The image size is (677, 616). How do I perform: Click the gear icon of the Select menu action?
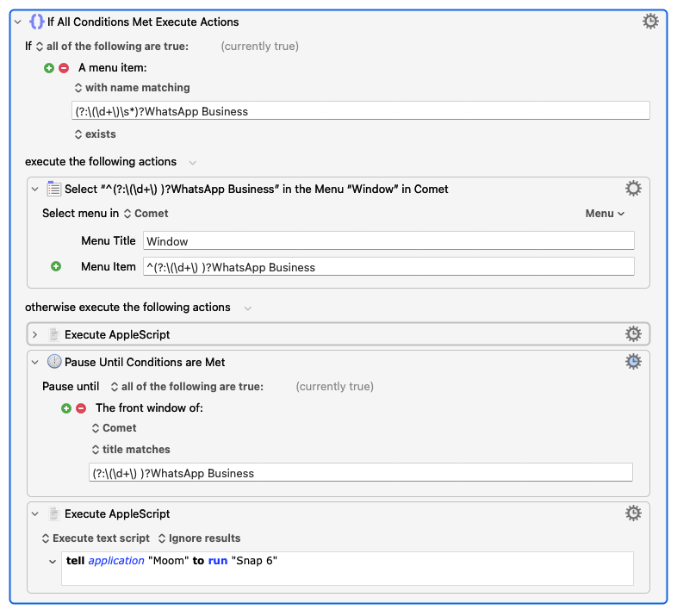click(633, 189)
